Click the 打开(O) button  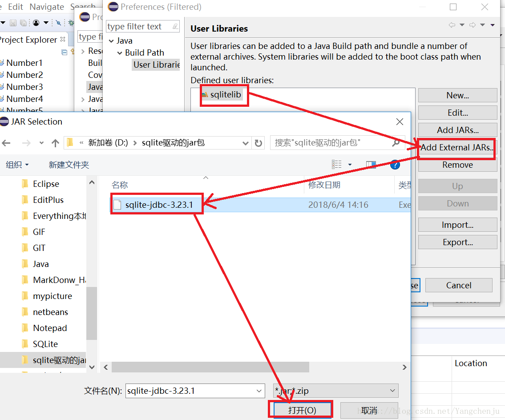point(302,410)
